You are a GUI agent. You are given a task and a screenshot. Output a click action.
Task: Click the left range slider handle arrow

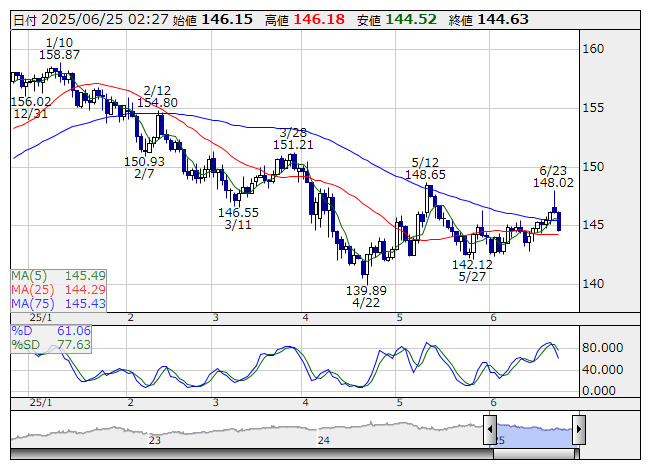490,429
